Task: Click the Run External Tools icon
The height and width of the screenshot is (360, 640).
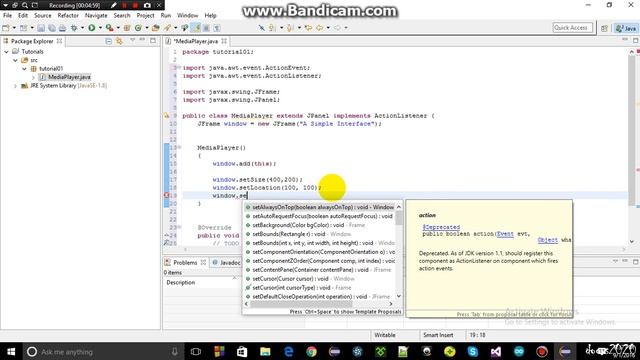Action: pyautogui.click(x=109, y=28)
